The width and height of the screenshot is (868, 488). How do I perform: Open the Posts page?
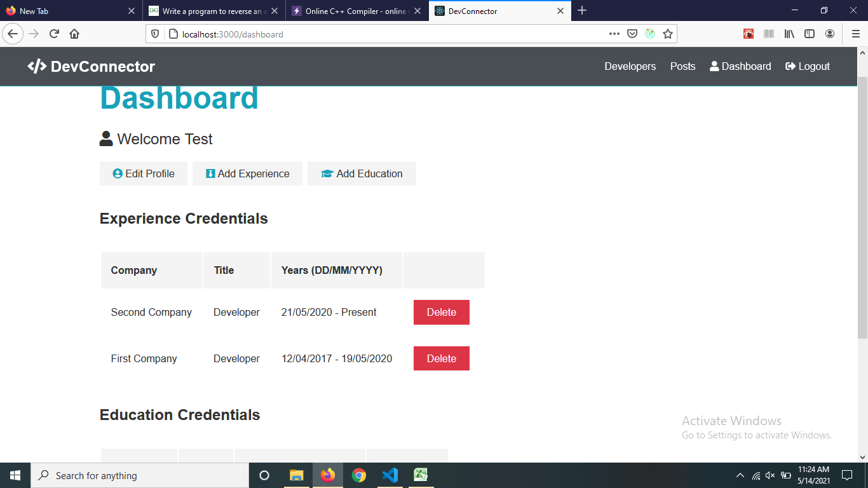click(x=682, y=65)
